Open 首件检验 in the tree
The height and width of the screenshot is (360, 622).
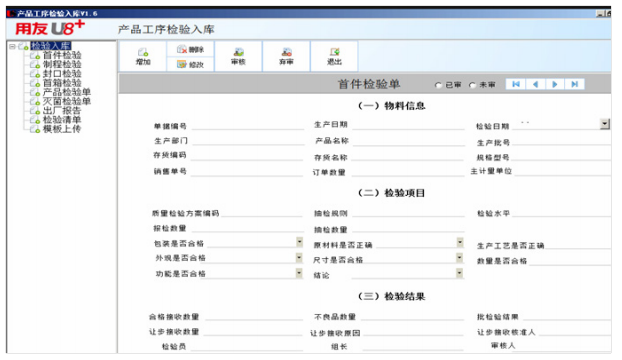click(x=62, y=55)
